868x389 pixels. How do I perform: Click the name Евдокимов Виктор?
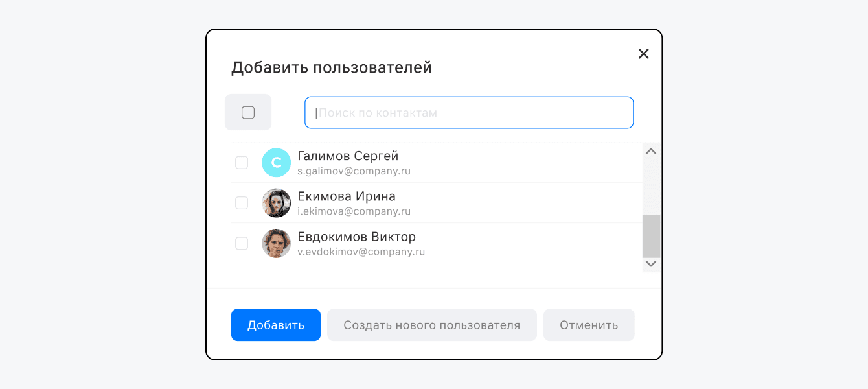356,237
